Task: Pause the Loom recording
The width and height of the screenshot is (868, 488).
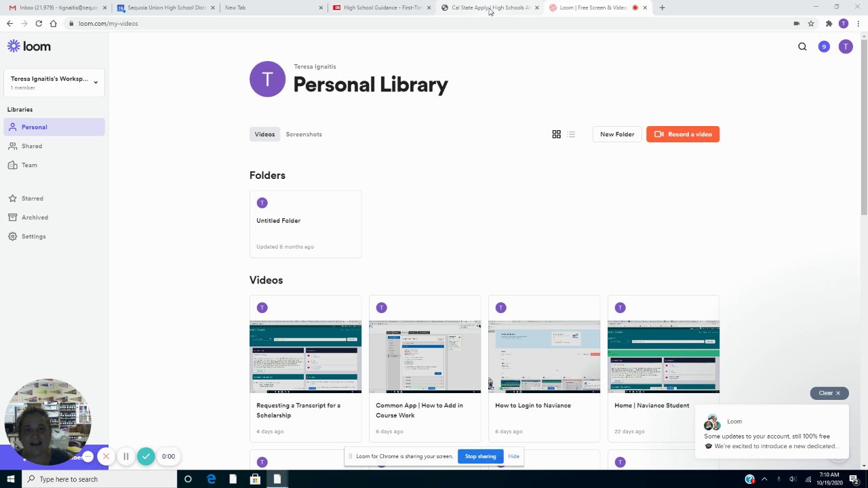Action: 125,456
